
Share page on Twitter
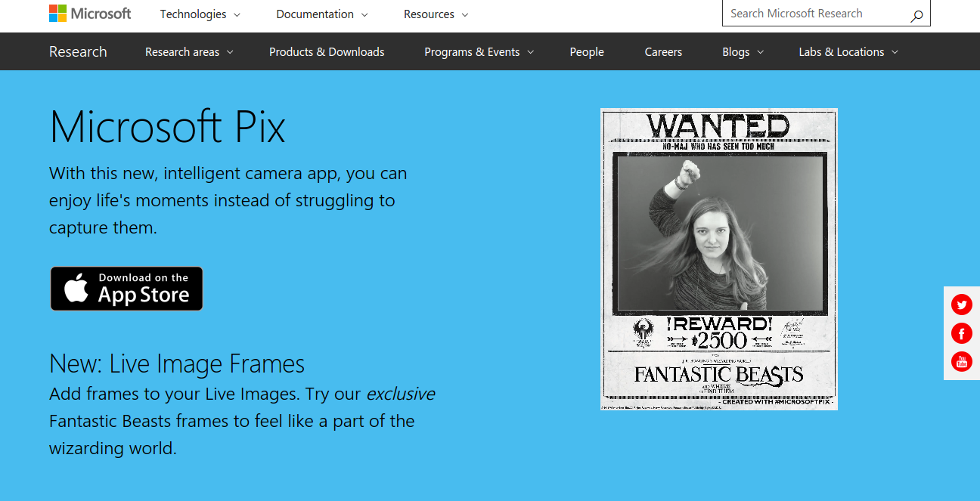tap(962, 305)
